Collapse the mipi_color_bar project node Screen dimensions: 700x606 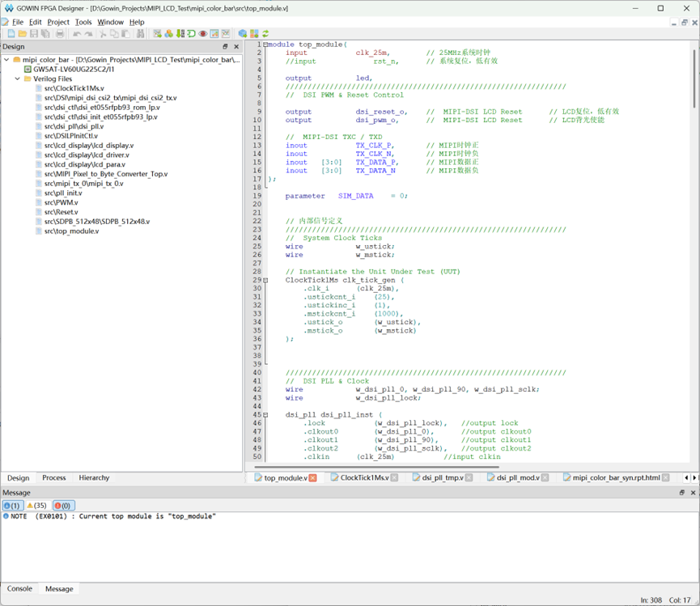(6, 59)
